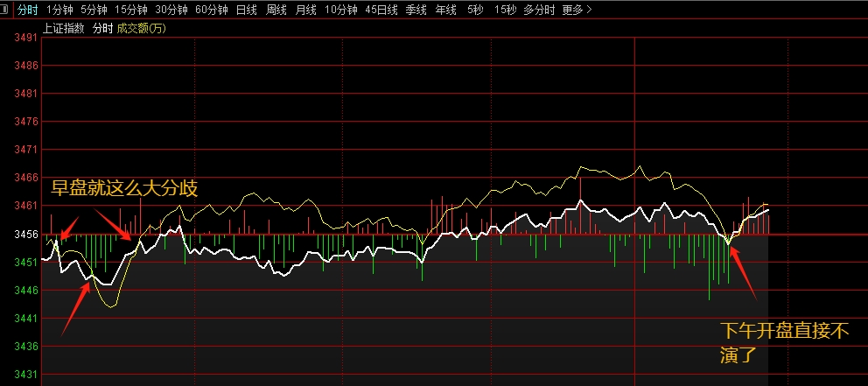This screenshot has width=868, height=386.
Task: Click the 3436 price axis label
Action: pyautogui.click(x=26, y=347)
